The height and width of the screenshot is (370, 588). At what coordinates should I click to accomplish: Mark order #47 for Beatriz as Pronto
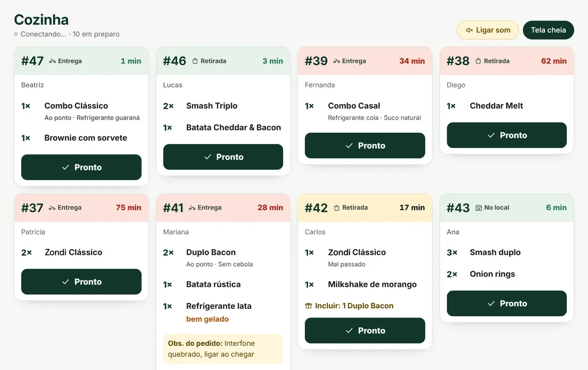coord(81,167)
